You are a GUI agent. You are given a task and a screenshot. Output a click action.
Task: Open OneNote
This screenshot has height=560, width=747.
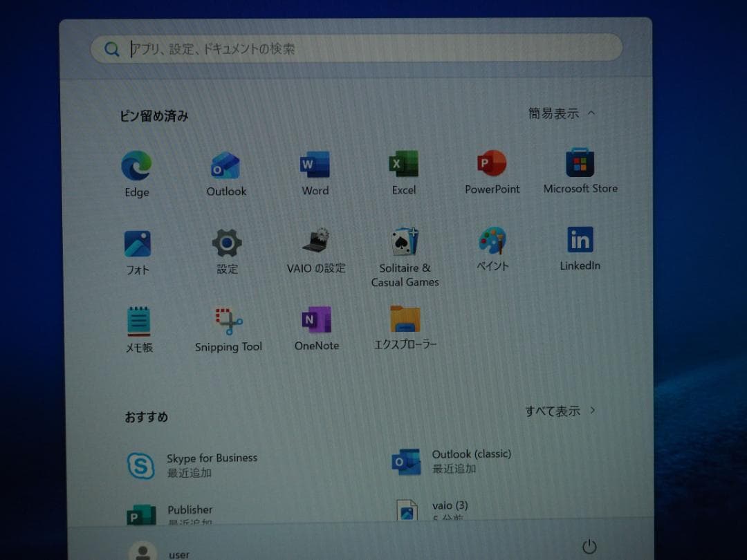[316, 322]
